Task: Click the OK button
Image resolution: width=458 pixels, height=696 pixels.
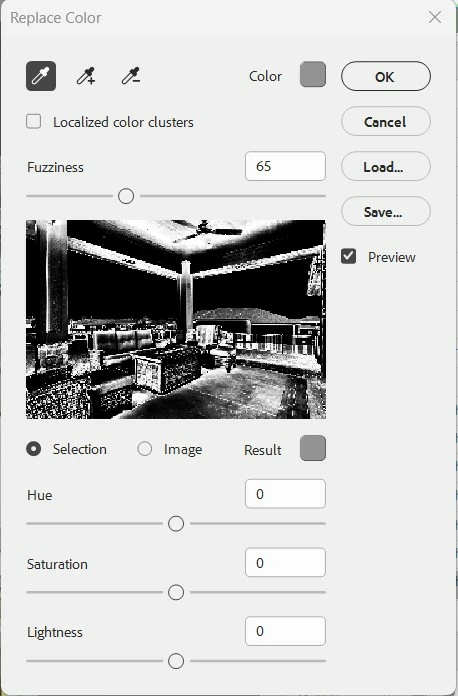Action: coord(386,76)
